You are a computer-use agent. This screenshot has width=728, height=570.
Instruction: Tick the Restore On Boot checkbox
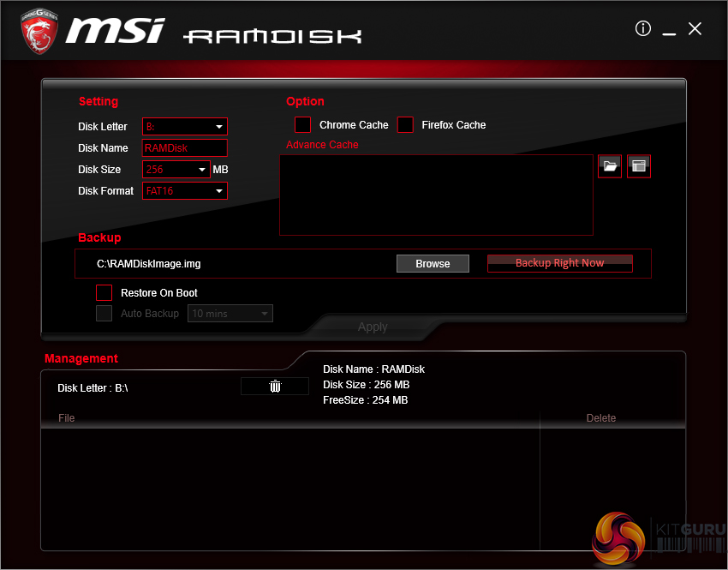104,292
